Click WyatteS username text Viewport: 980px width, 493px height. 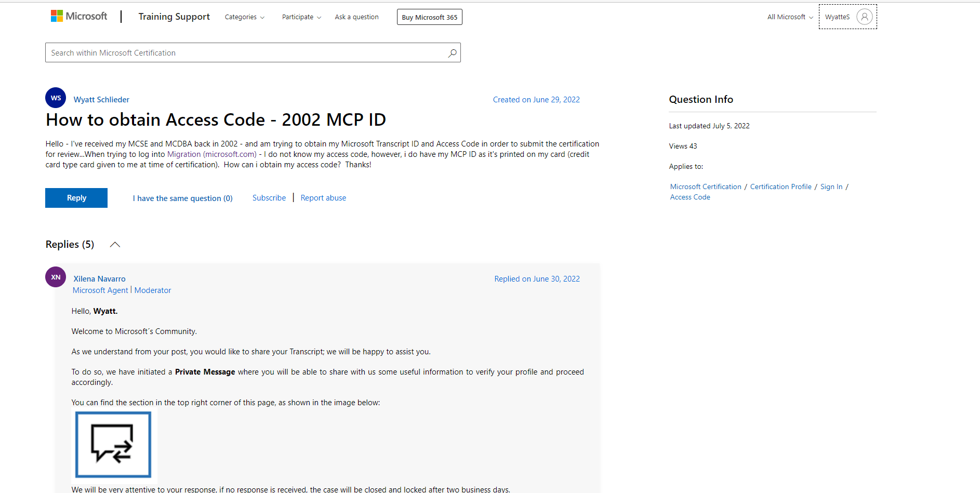tap(837, 17)
